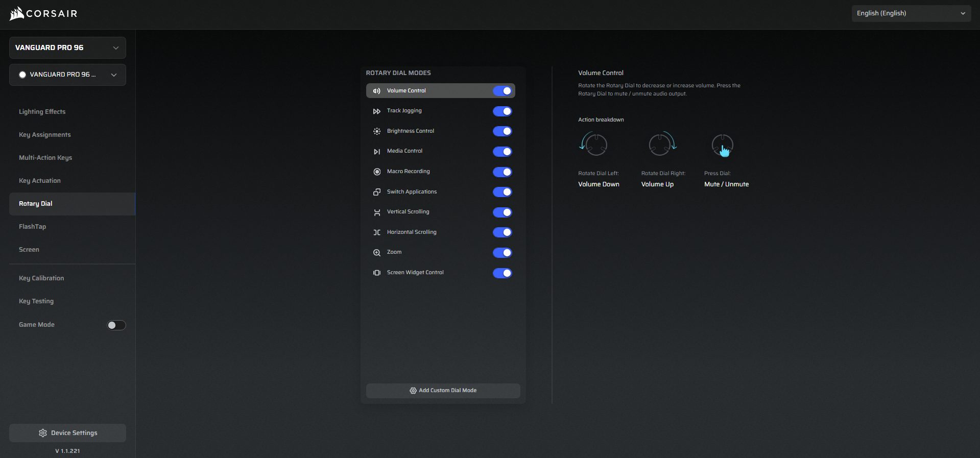The image size is (980, 458).
Task: Switch off the Zoom dial mode toggle
Action: pos(503,253)
